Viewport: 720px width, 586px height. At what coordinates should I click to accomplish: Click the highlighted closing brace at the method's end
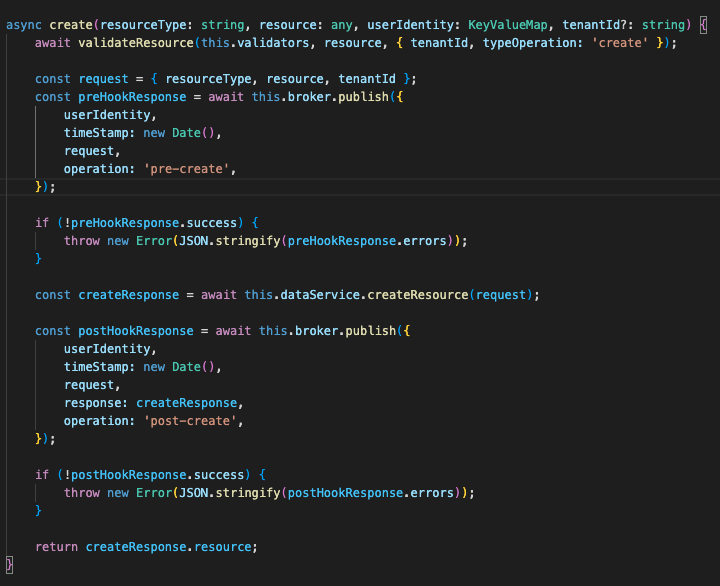[9, 565]
